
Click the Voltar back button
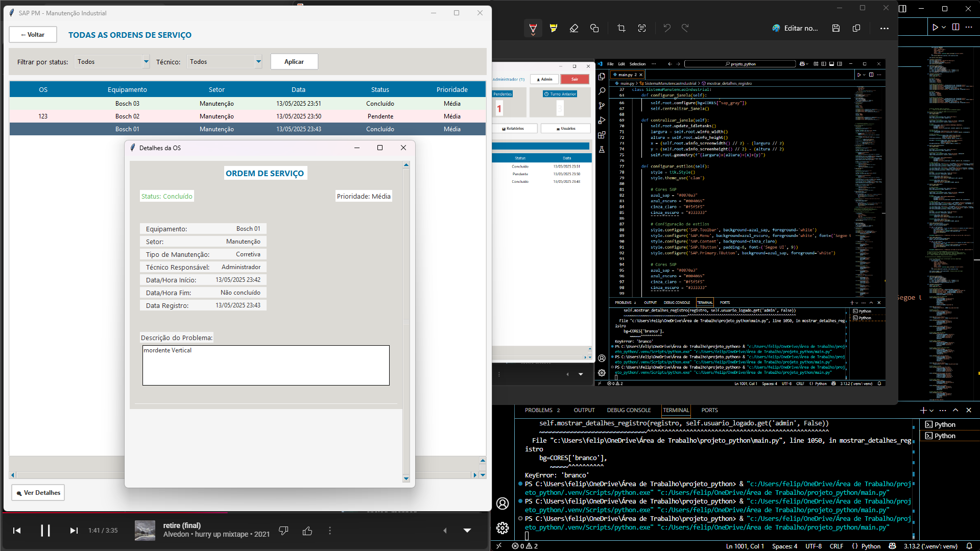pyautogui.click(x=33, y=35)
